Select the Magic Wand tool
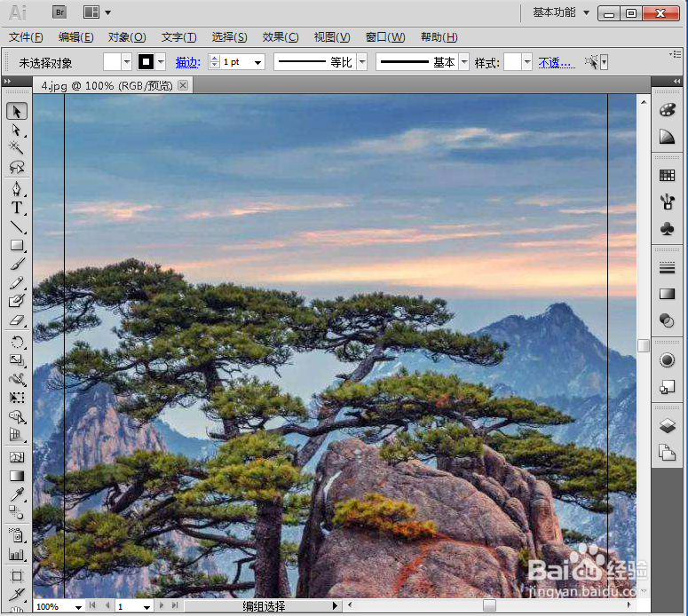Screen dimensions: 688x616 (17, 148)
